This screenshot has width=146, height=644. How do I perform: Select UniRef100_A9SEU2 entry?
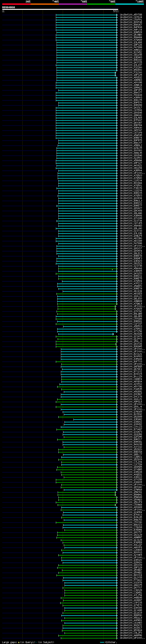point(131,77)
